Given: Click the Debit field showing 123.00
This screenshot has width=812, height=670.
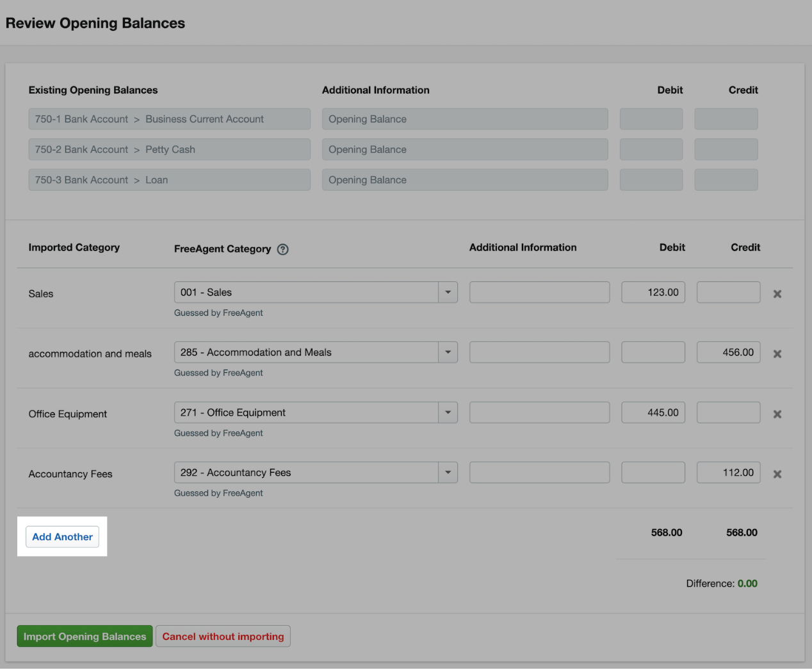Looking at the screenshot, I should coord(653,291).
